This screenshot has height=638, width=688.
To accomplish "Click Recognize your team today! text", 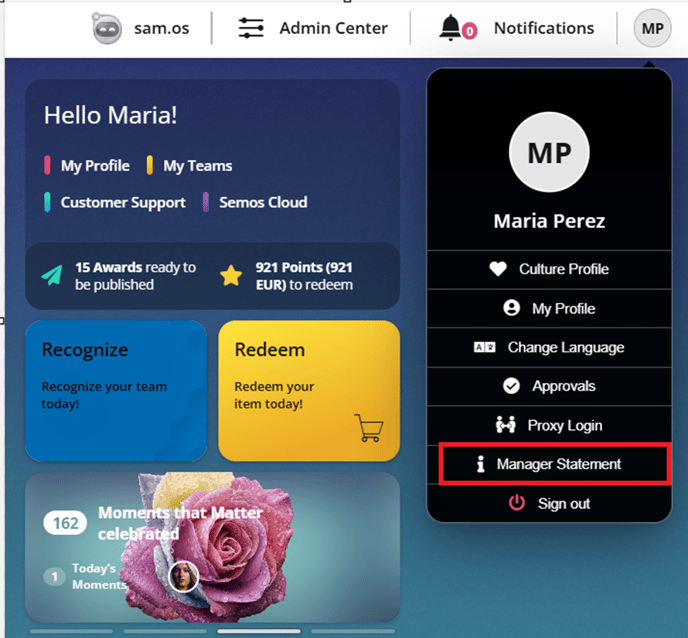I will click(x=104, y=395).
